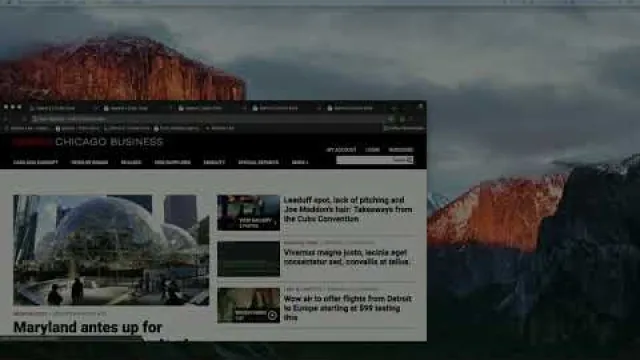The width and height of the screenshot is (640, 360).
Task: Click the browser reload icon
Action: click(24, 119)
